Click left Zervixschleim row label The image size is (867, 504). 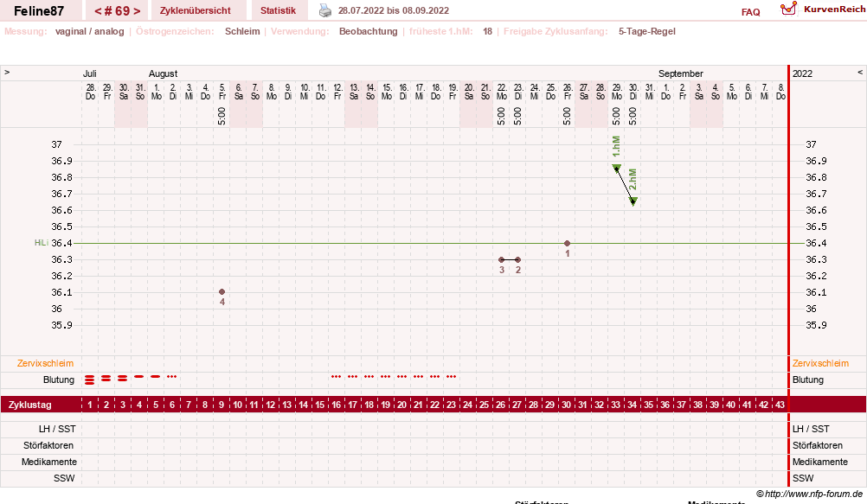point(45,364)
